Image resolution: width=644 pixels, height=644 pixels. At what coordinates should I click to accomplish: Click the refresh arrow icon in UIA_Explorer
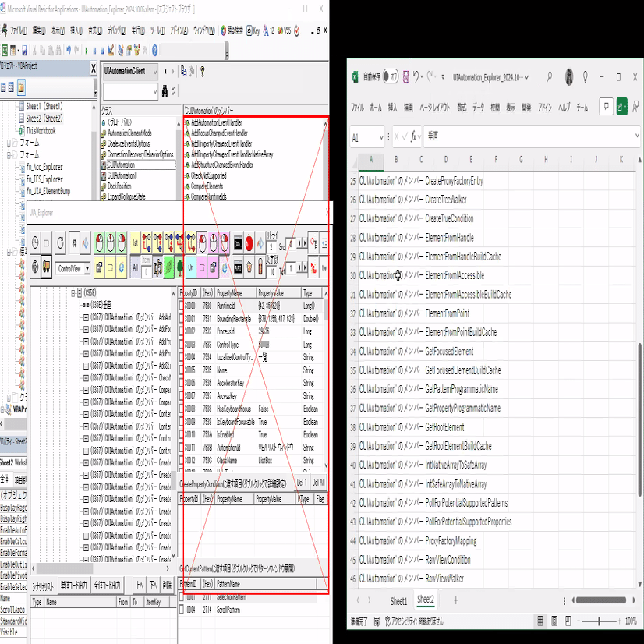60,243
